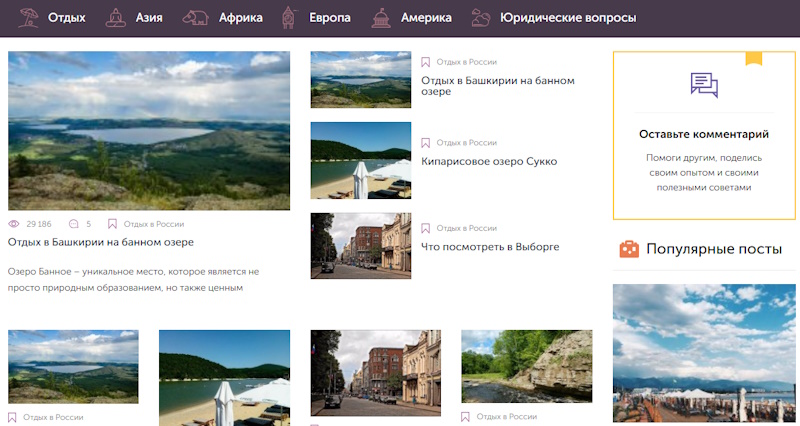Click the yellow ribbon on the comment box
This screenshot has width=800, height=426.
click(x=754, y=59)
